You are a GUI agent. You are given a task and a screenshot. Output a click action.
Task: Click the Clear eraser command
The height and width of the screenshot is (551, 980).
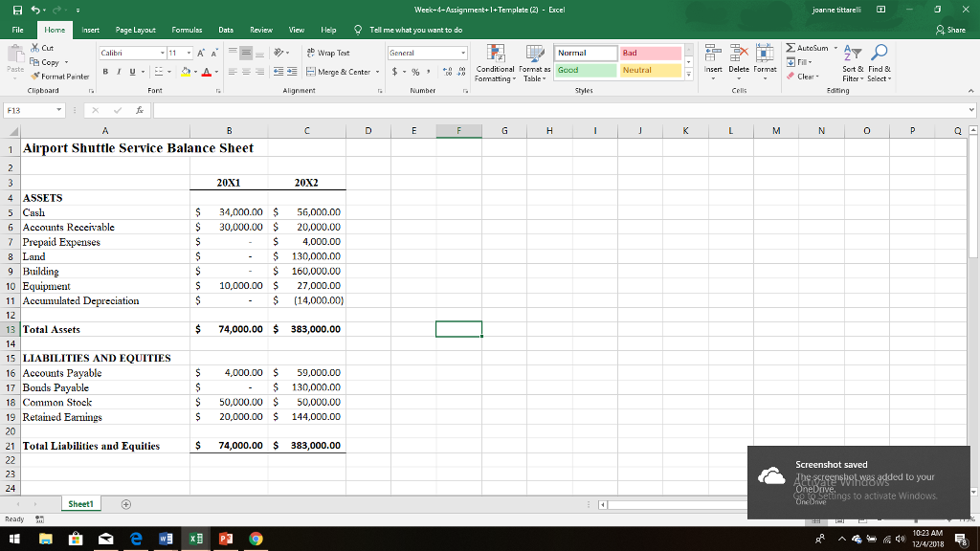coord(803,77)
